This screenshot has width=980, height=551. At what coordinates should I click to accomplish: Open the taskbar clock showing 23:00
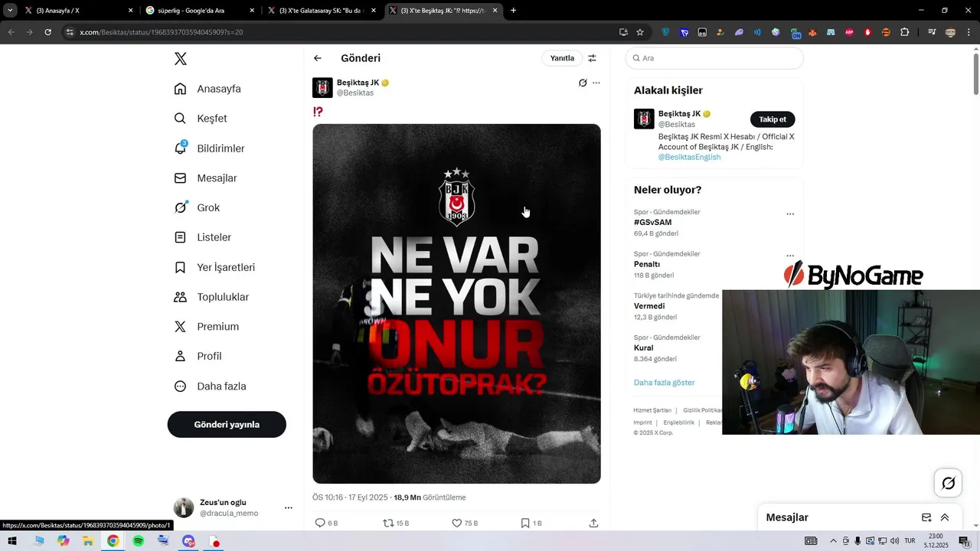(936, 541)
